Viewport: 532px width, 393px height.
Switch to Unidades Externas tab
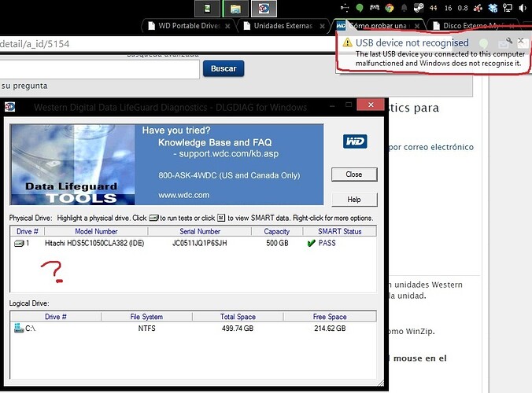283,26
